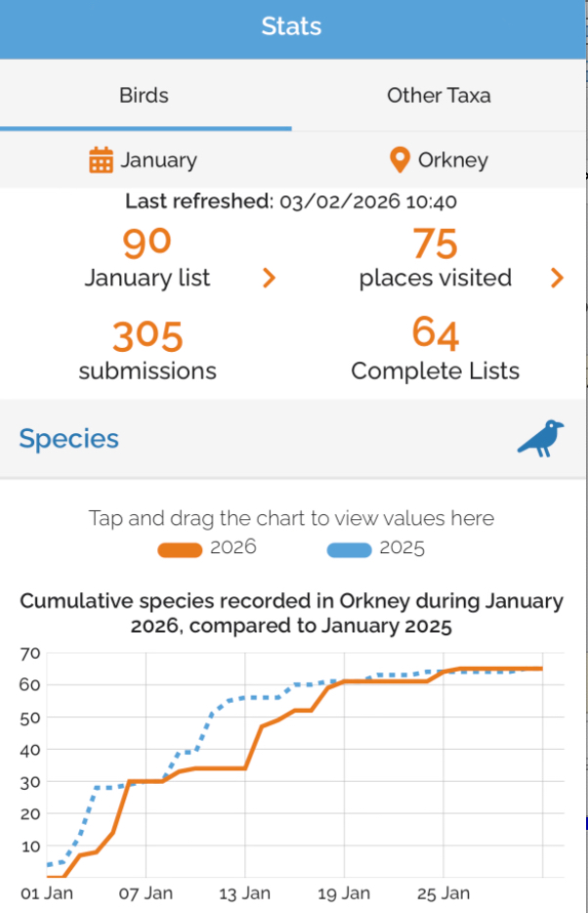The height and width of the screenshot is (913, 588).
Task: Click the Species section heading
Action: [69, 439]
